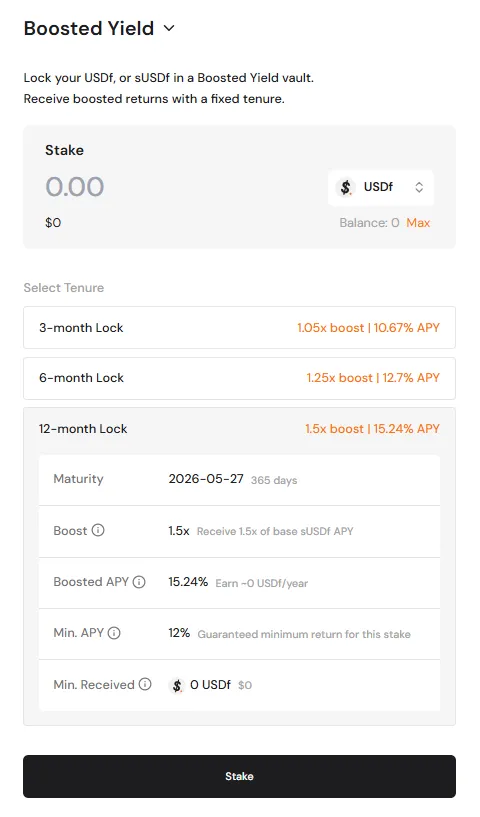The width and height of the screenshot is (480, 817).
Task: Click the info icon next to Boost
Action: [x=98, y=530]
